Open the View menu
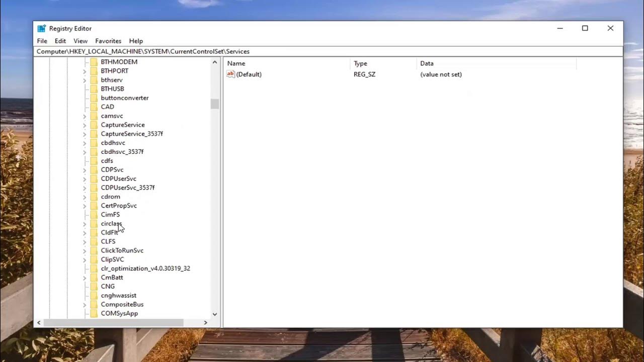The width and height of the screenshot is (644, 362). click(80, 41)
